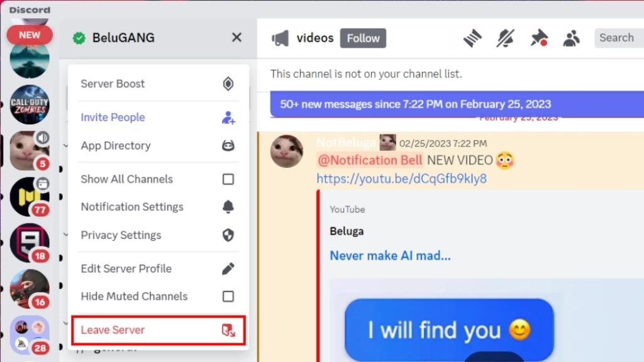Toggle the Hide Muted Channels checkbox

(x=228, y=296)
